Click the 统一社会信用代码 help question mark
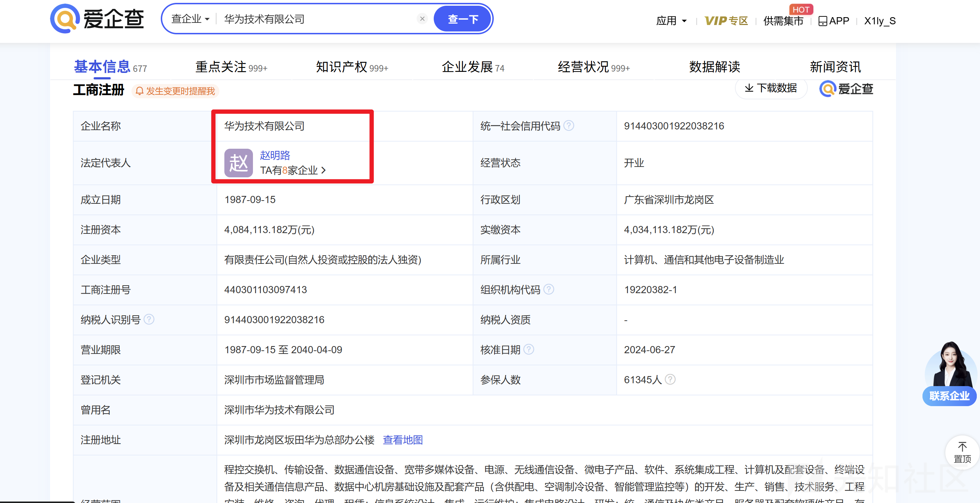The height and width of the screenshot is (503, 980). pyautogui.click(x=569, y=125)
